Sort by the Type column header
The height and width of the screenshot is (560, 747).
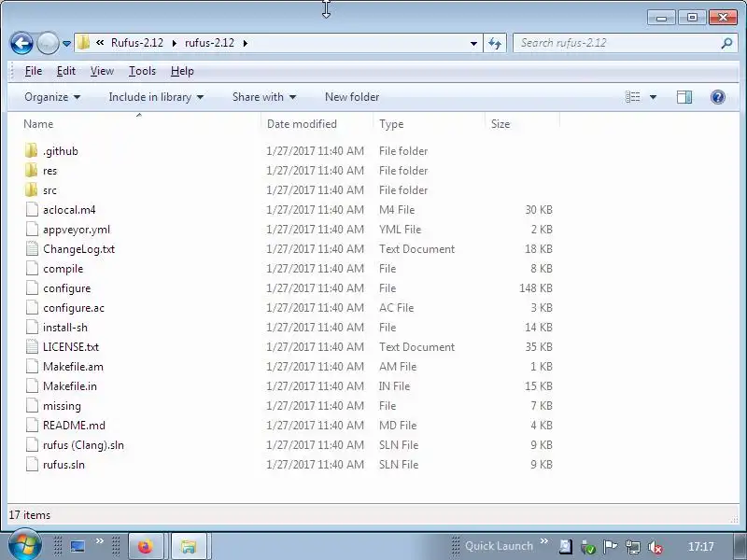click(x=429, y=124)
